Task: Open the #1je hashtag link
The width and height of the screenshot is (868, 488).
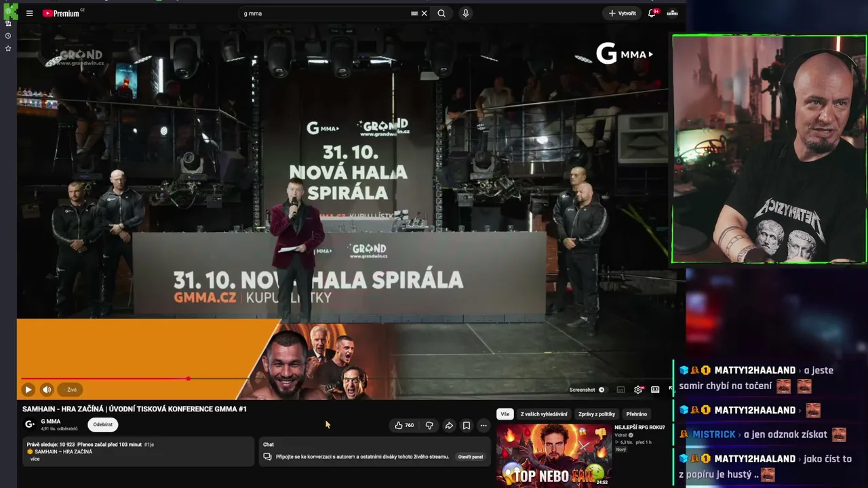Action: (149, 445)
